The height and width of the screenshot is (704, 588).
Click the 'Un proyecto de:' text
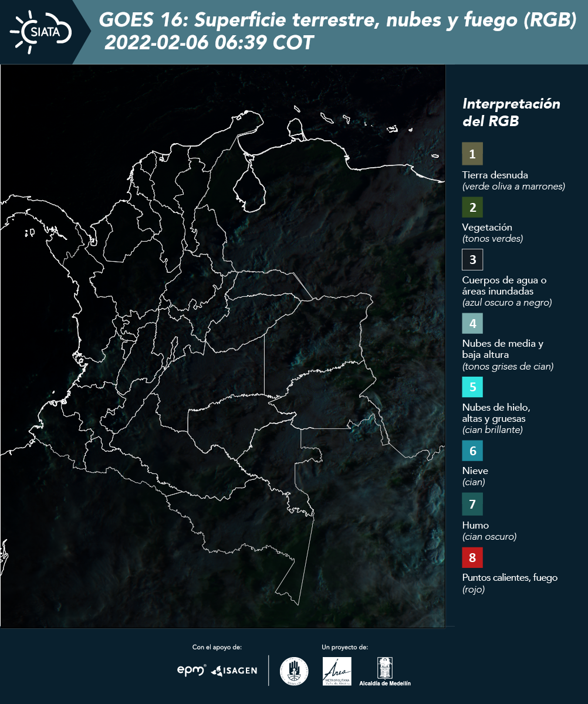click(345, 647)
